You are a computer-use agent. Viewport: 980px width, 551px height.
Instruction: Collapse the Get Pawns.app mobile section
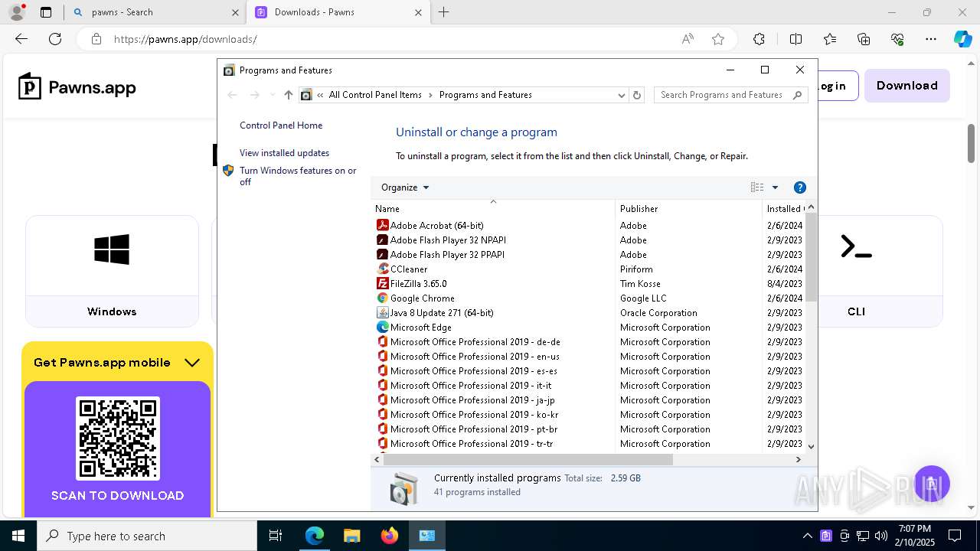[192, 363]
